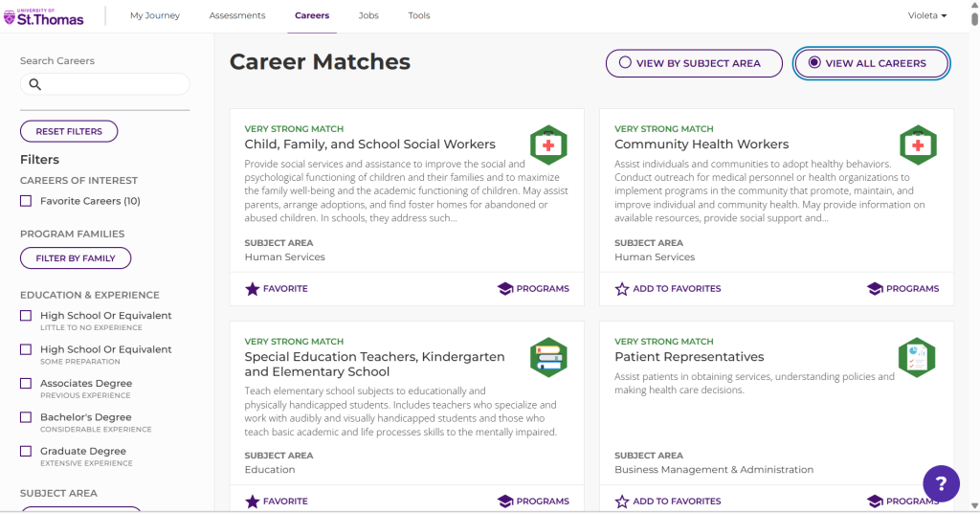Click the University of St. Thomas logo
Image resolution: width=980 pixels, height=513 pixels.
[x=44, y=17]
